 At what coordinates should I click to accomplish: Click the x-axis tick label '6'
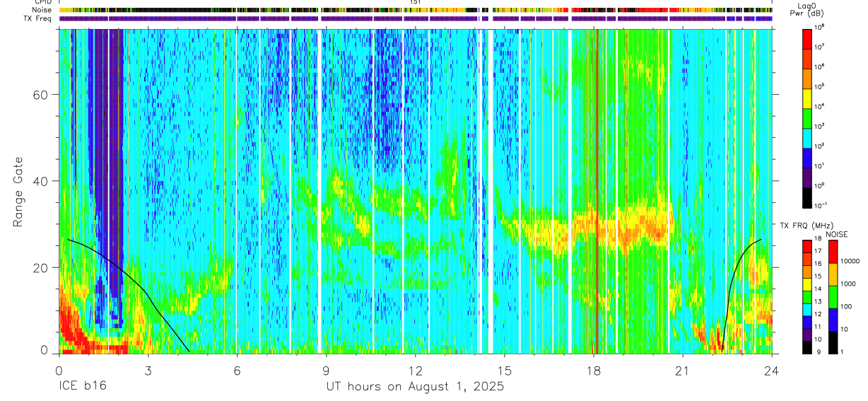click(237, 371)
